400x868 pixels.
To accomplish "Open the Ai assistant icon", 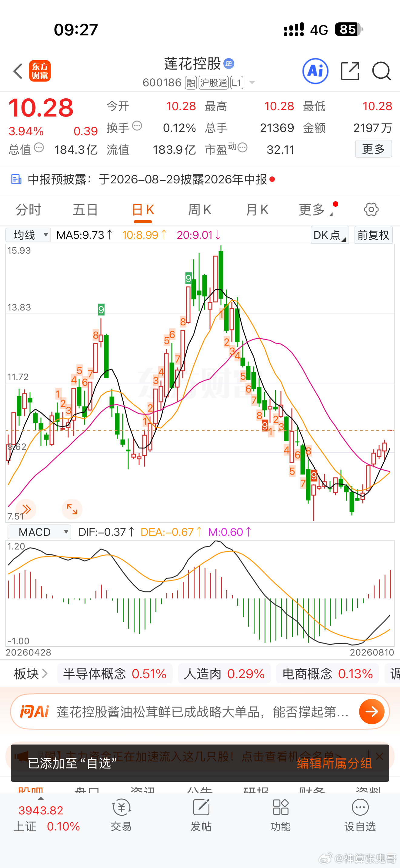I will pos(315,71).
